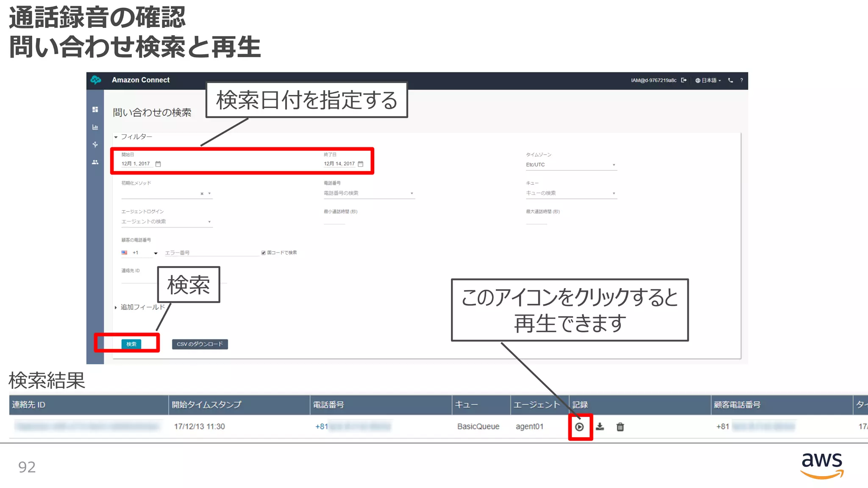Viewport: 868px width, 488px height.
Task: Click the logout icon next to IAM user
Action: [x=684, y=80]
